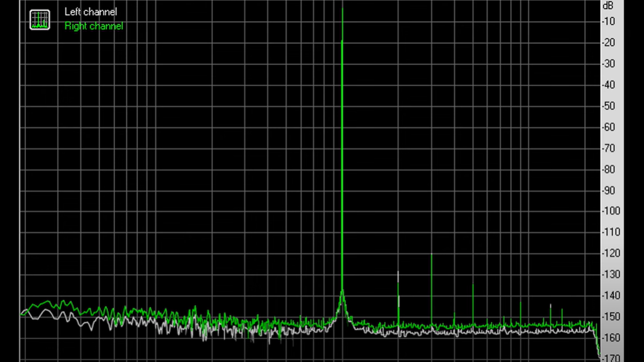
Task: Click the spectrum graph icon in legend
Action: click(x=40, y=20)
